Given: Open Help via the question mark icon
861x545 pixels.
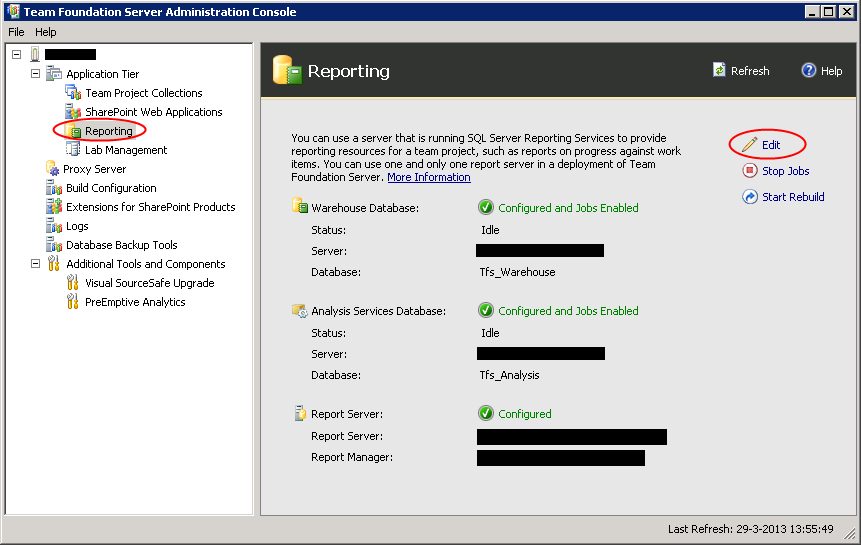Looking at the screenshot, I should [809, 70].
